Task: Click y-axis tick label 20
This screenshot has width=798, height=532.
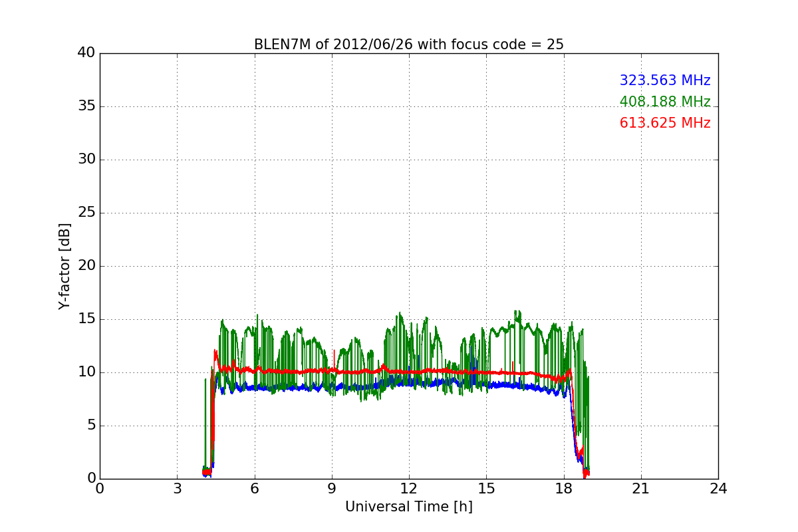Action: 86,266
